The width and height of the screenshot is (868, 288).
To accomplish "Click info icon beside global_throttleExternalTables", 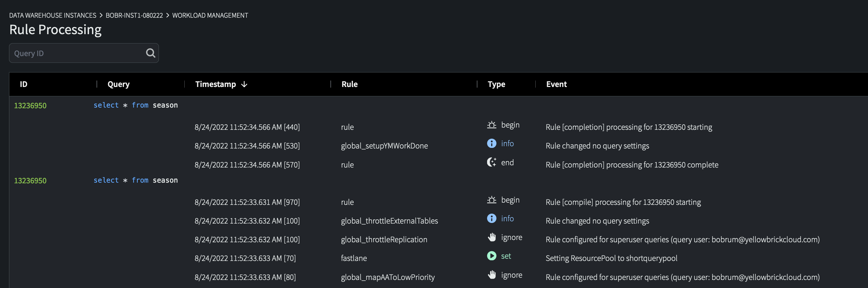I will click(492, 218).
